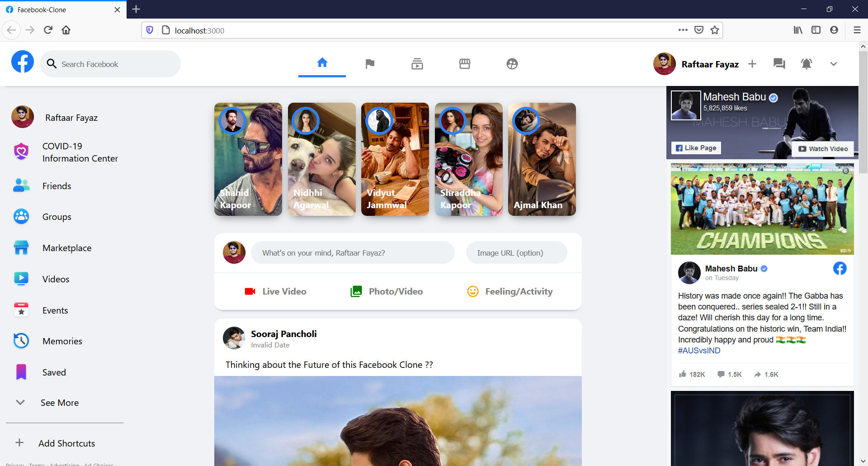Click Like Page on Mahesh Babu widget

tap(696, 148)
